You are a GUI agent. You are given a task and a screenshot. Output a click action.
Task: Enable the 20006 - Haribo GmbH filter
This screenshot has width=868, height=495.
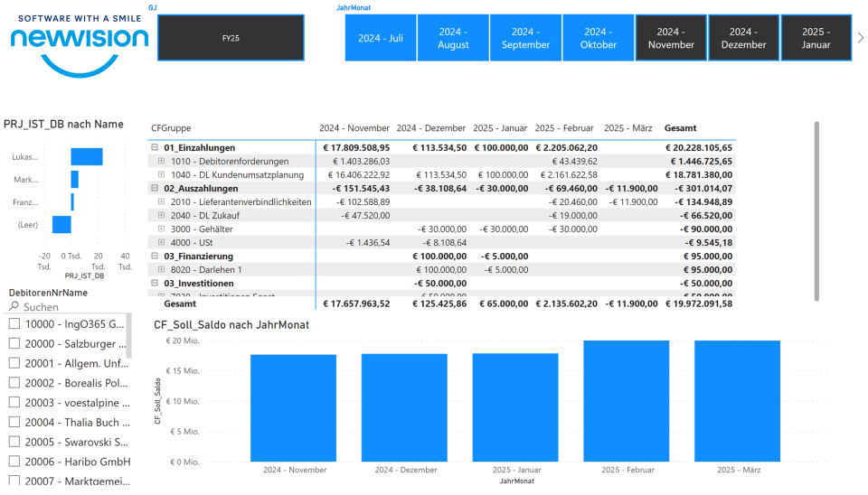pos(14,462)
